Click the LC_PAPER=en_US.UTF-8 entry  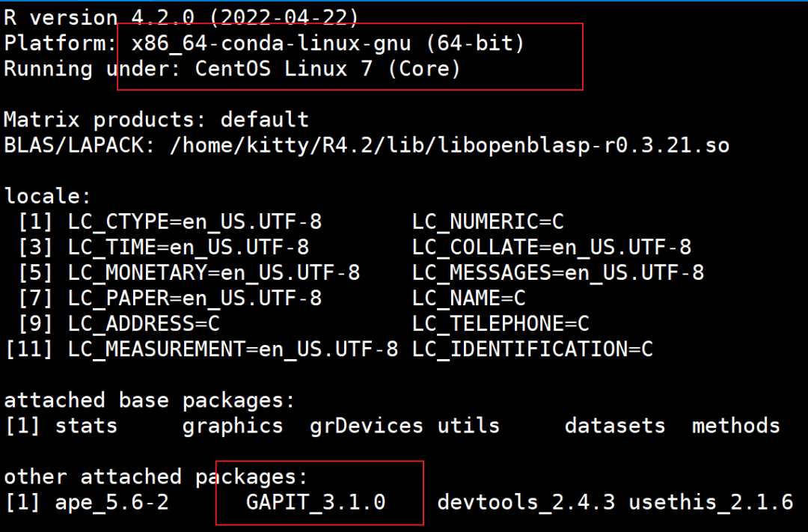(x=195, y=298)
